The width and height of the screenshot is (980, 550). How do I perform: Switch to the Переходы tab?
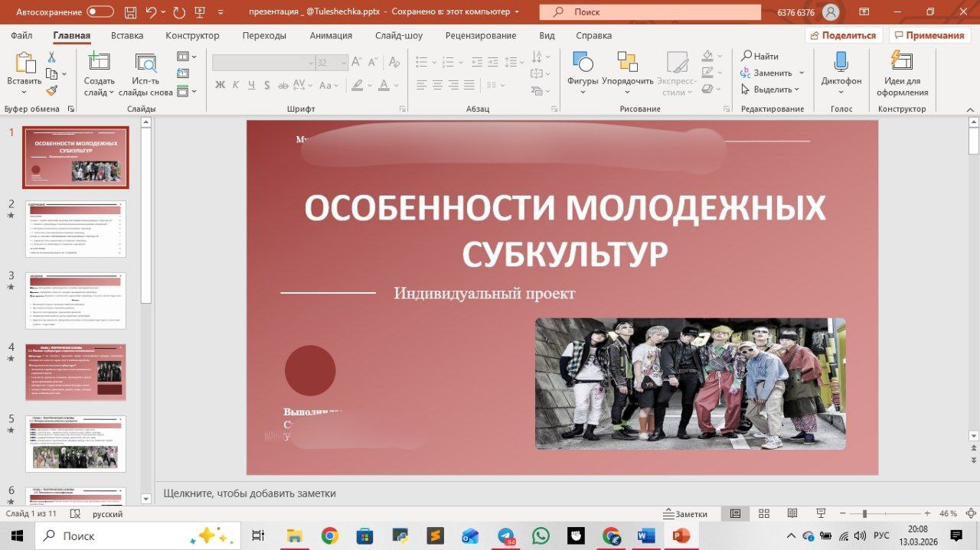[264, 35]
